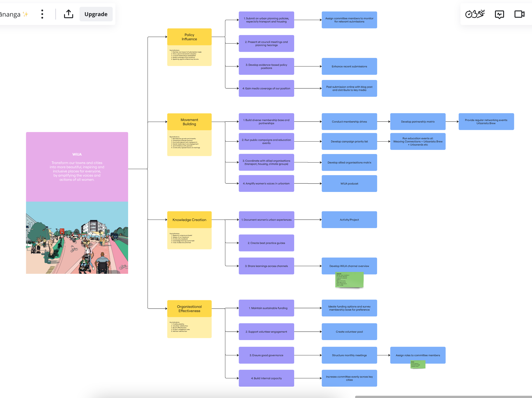The image size is (532, 398).
Task: Select 'Enhance recent submissions' card
Action: click(x=349, y=66)
